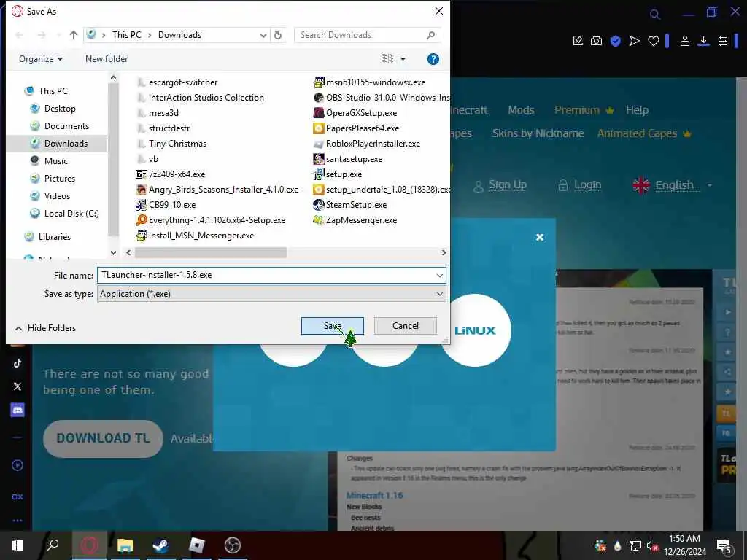Refresh the Downloads folder listing
This screenshot has width=747, height=560.
coord(278,35)
